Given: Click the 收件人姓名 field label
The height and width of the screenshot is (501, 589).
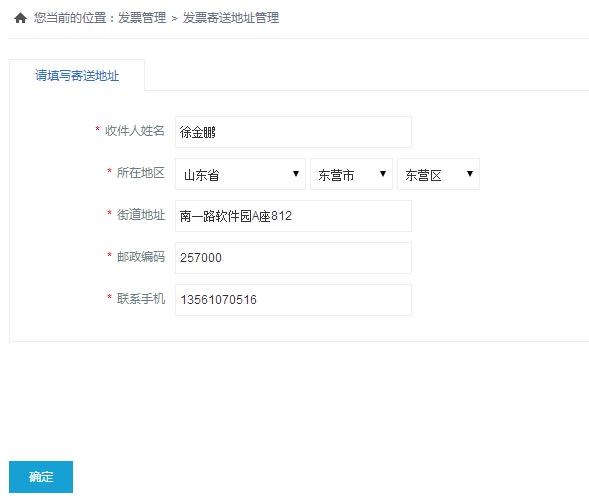Looking at the screenshot, I should pos(135,131).
